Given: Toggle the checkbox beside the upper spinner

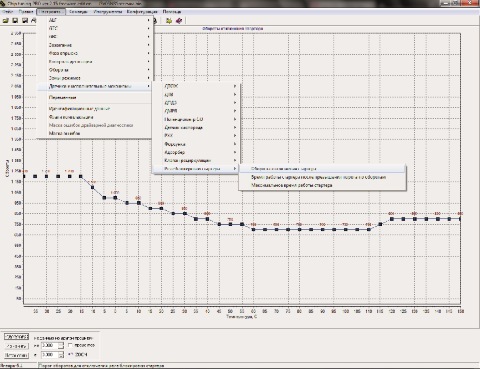Looking at the screenshot, I should pos(70,345).
